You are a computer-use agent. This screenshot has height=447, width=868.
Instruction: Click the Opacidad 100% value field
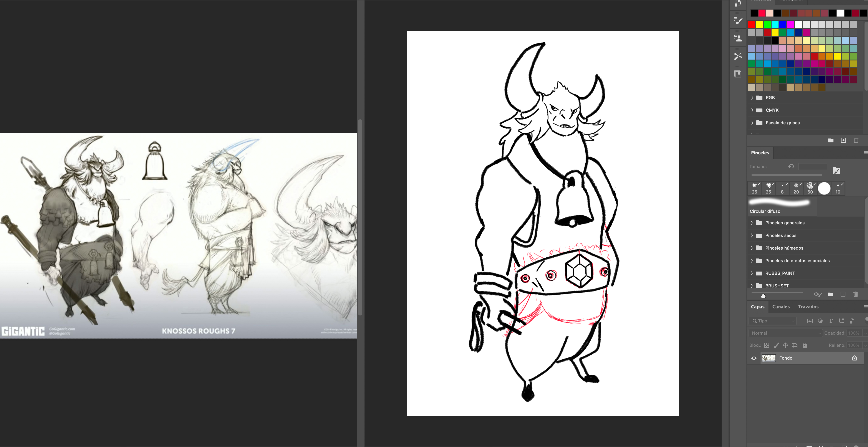[854, 333]
